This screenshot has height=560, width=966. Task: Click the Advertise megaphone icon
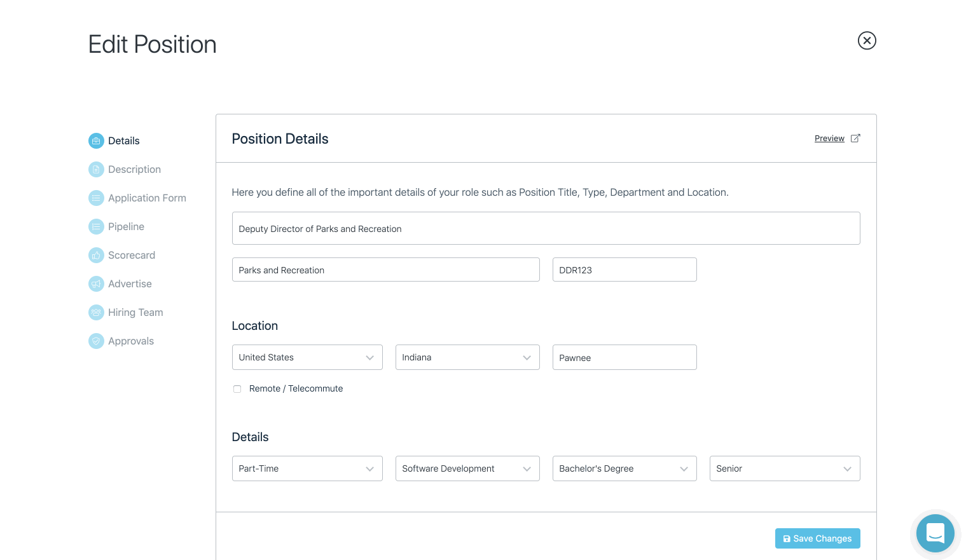tap(96, 284)
